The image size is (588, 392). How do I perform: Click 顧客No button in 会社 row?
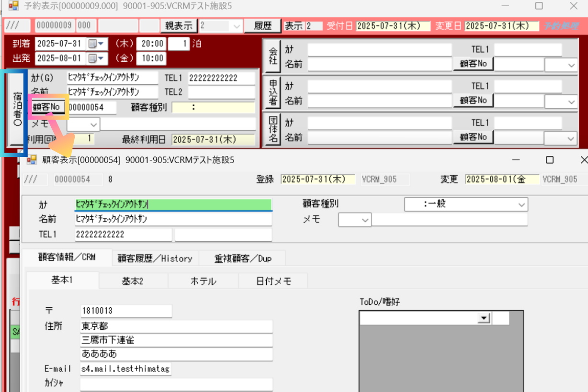point(473,64)
